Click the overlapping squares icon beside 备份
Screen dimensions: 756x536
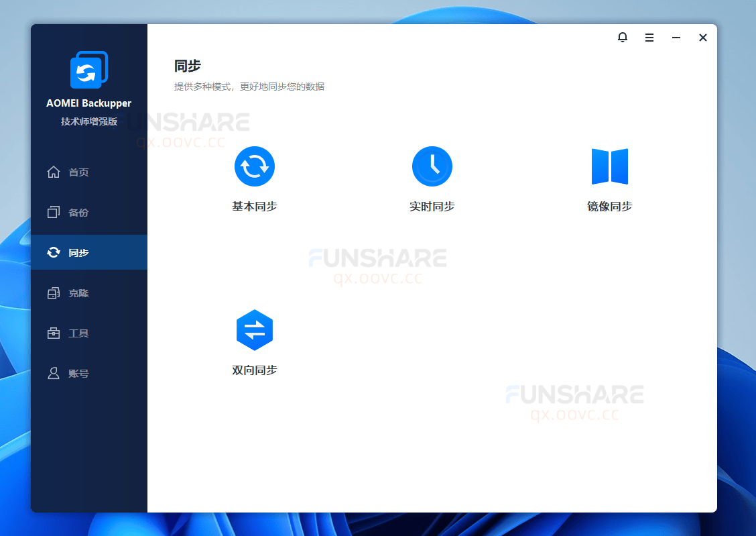click(x=54, y=213)
